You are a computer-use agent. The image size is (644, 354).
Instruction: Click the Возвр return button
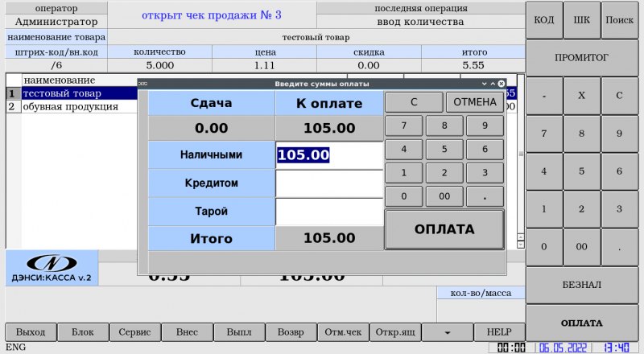[291, 332]
